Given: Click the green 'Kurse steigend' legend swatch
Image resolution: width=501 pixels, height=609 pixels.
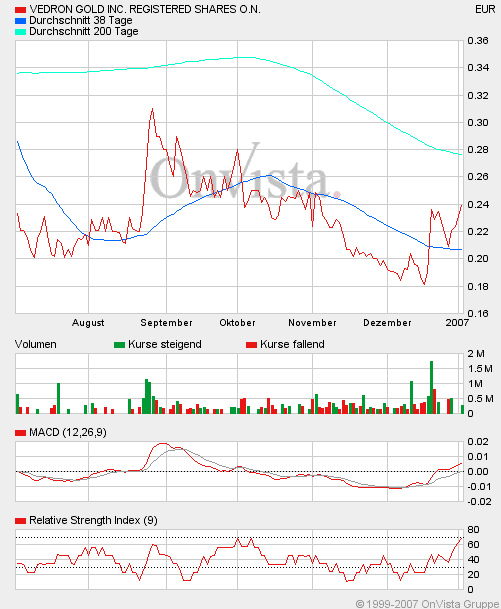Looking at the screenshot, I should coord(119,345).
